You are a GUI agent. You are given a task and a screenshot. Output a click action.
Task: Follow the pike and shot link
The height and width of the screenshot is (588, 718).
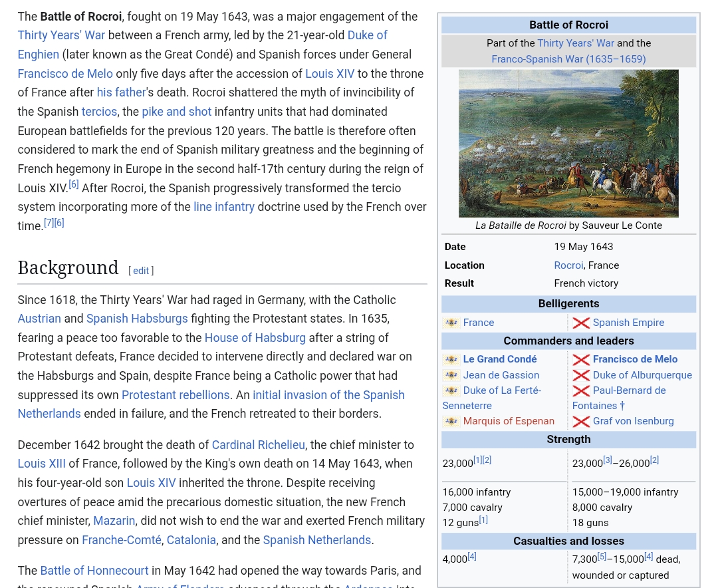177,112
